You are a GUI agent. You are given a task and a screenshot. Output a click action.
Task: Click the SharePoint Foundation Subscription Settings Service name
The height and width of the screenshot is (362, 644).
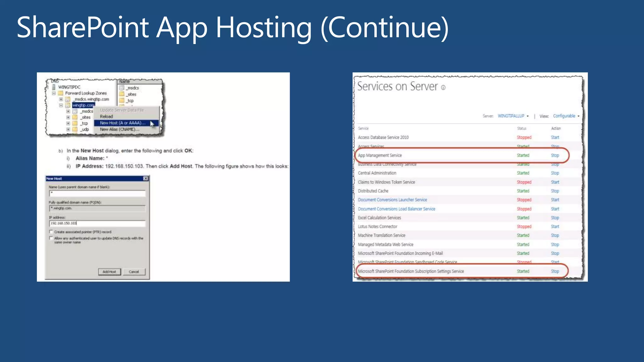(x=411, y=271)
